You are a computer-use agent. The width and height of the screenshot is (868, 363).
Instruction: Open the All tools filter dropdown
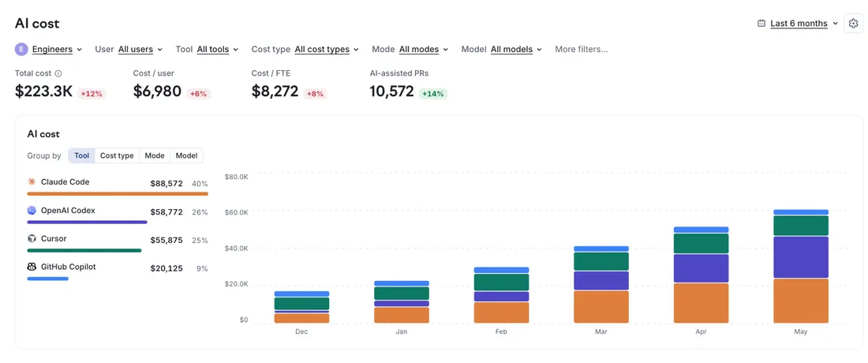(x=218, y=49)
